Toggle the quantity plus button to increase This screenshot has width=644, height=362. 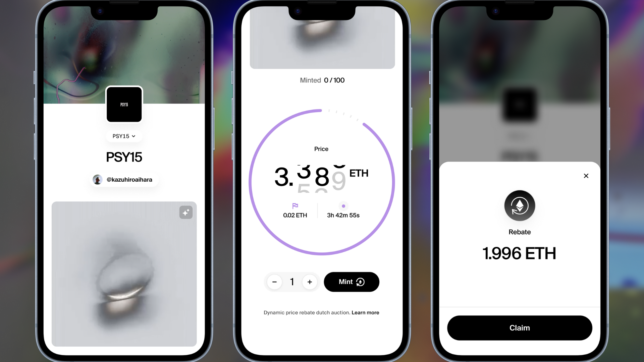pos(310,282)
